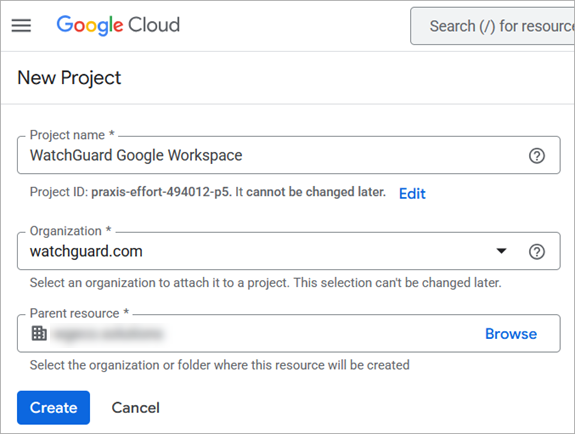Focus the Project name text field
This screenshot has width=575, height=434.
[289, 155]
